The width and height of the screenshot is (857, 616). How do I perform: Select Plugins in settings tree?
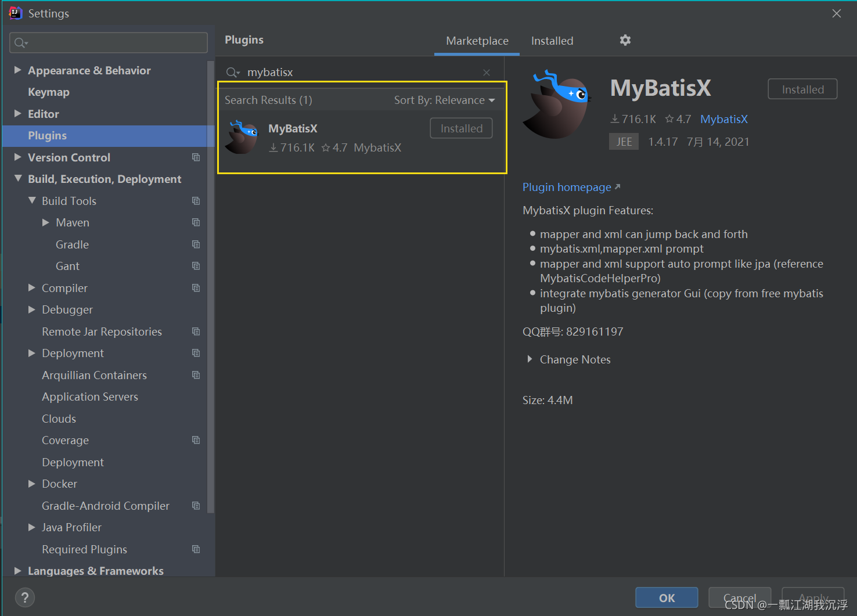click(48, 136)
